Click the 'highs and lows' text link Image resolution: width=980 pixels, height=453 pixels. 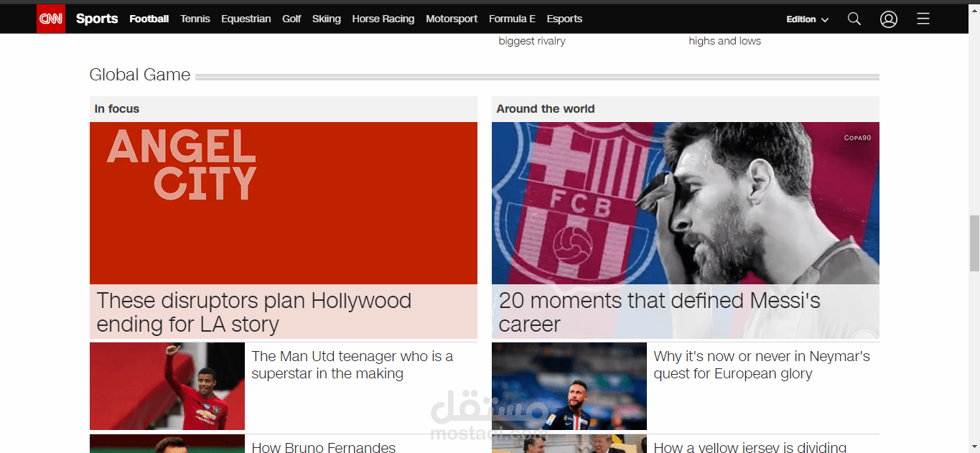pyautogui.click(x=725, y=41)
